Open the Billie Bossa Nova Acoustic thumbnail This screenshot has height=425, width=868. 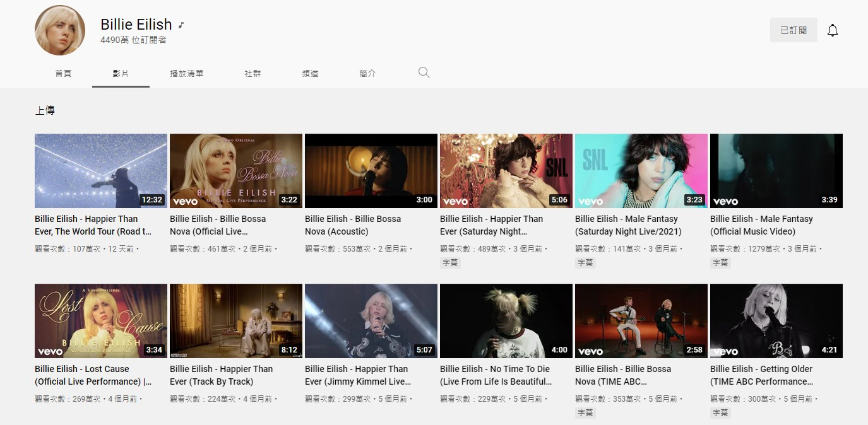coord(371,171)
